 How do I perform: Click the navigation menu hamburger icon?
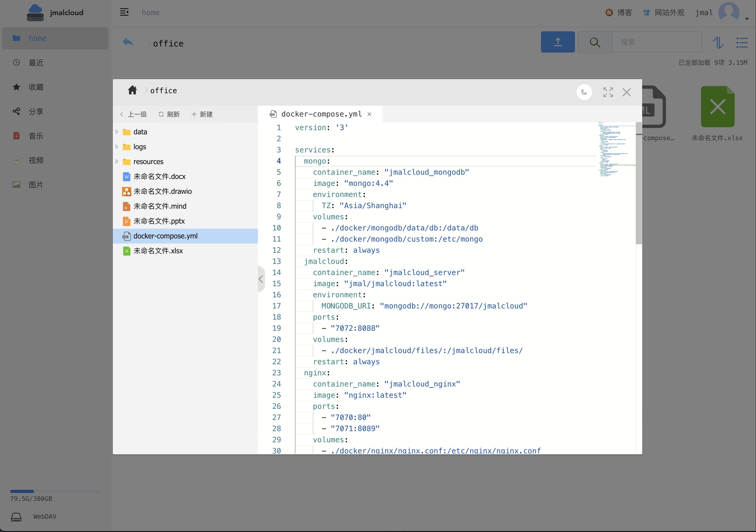(x=124, y=13)
